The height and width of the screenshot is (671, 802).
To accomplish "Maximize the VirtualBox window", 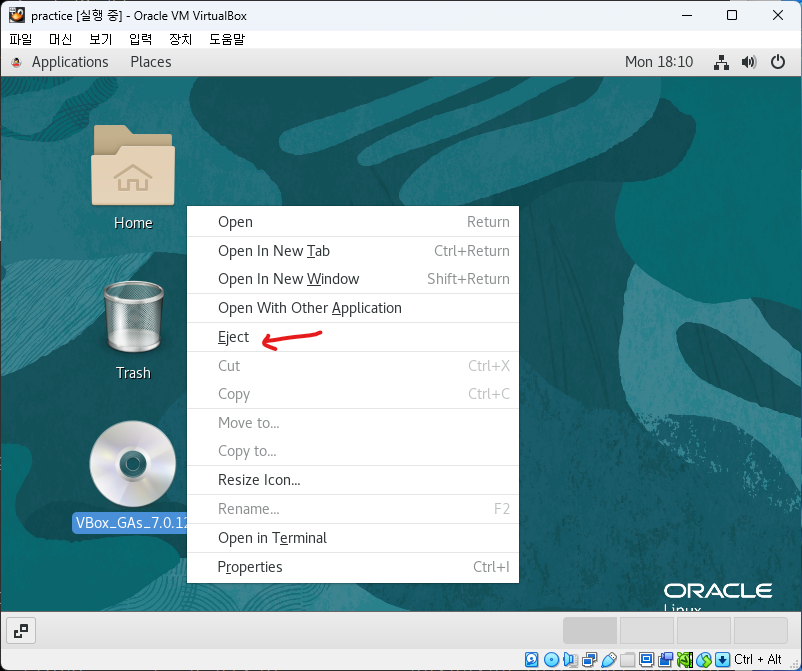I will [732, 15].
